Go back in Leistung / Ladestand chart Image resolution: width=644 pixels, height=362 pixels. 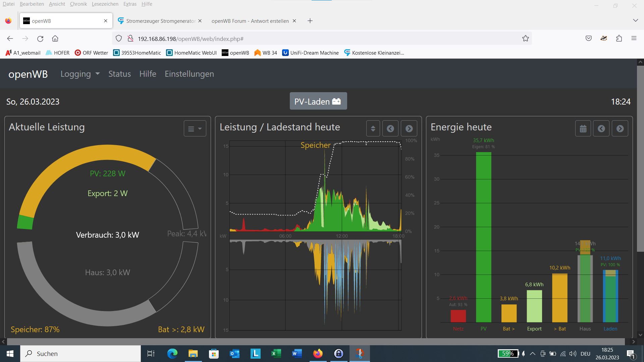(390, 129)
